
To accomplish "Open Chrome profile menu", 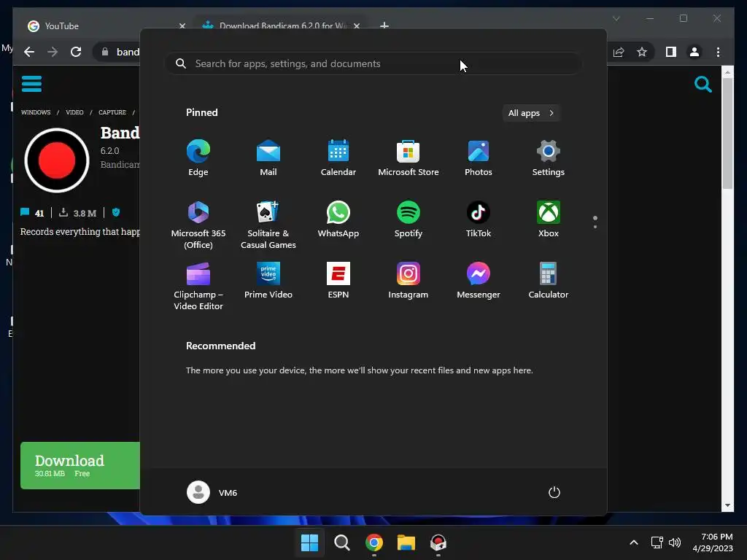I will click(x=694, y=52).
